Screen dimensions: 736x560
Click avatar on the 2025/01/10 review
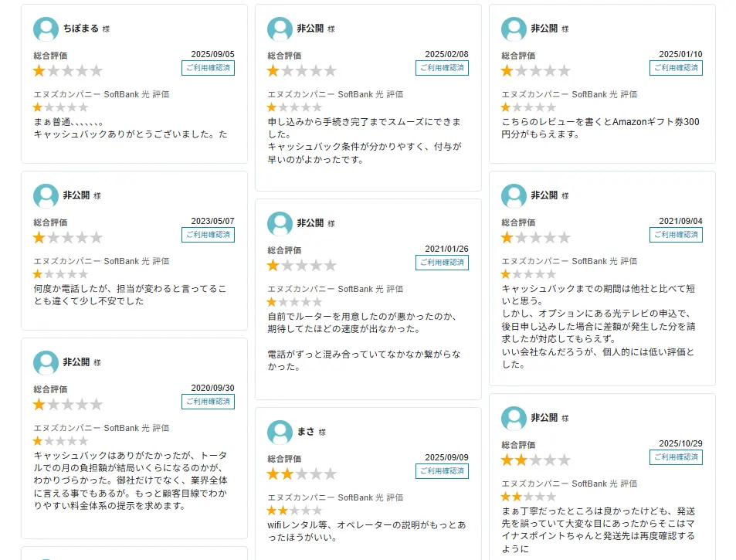pyautogui.click(x=514, y=29)
